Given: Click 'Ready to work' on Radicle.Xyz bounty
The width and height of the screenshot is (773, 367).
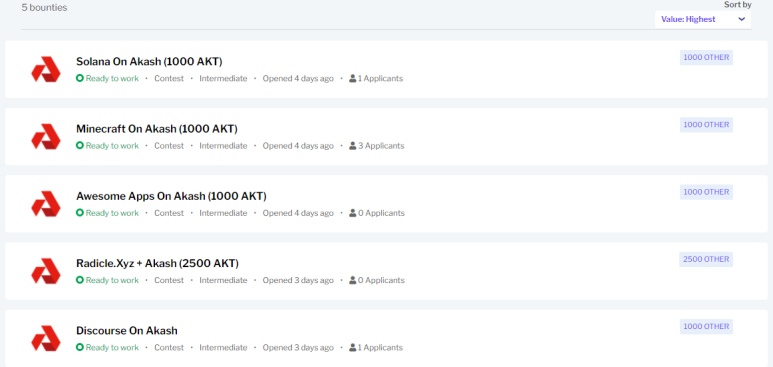Looking at the screenshot, I should pos(112,280).
